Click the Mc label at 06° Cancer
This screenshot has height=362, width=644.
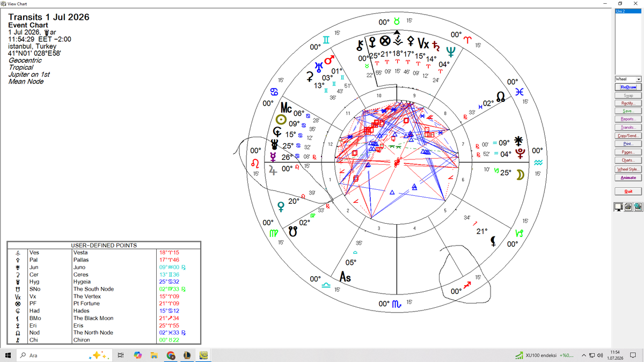click(x=286, y=108)
